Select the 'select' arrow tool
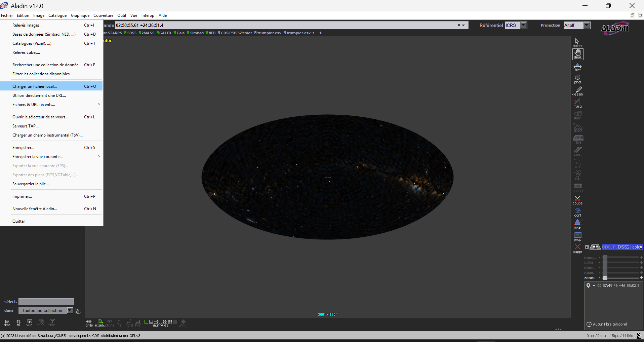 [577, 43]
